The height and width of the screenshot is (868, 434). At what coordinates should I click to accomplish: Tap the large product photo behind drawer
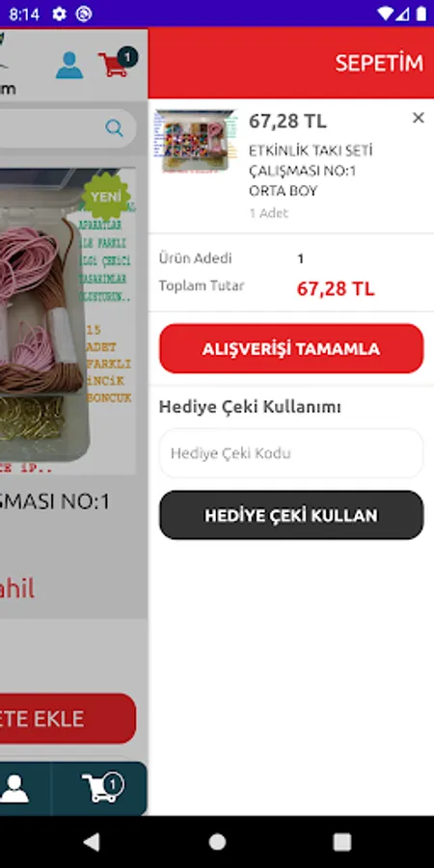68,321
